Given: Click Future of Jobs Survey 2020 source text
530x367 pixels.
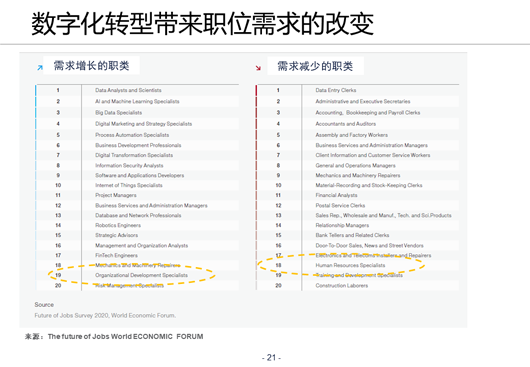Looking at the screenshot, I should [x=105, y=315].
